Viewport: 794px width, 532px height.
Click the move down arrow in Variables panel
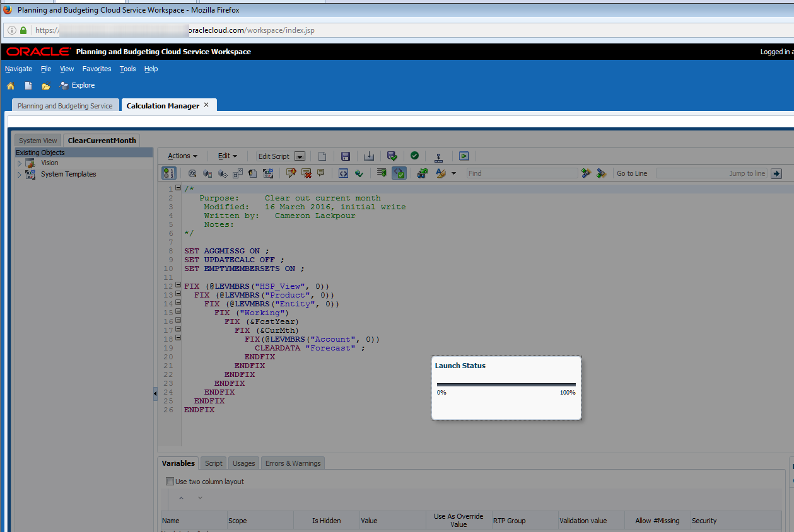201,498
